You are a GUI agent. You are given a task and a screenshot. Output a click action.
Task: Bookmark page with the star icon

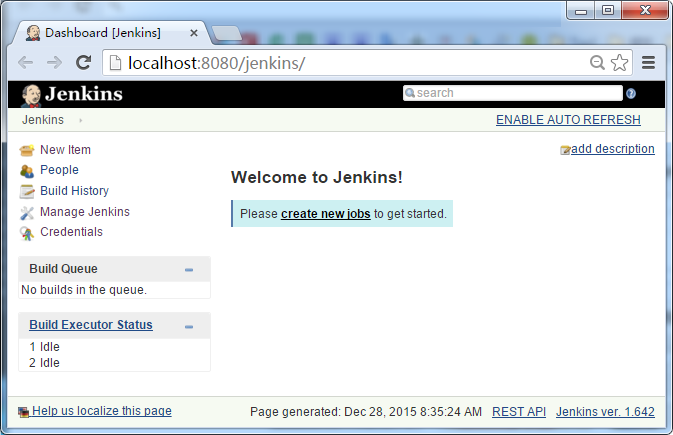(619, 63)
